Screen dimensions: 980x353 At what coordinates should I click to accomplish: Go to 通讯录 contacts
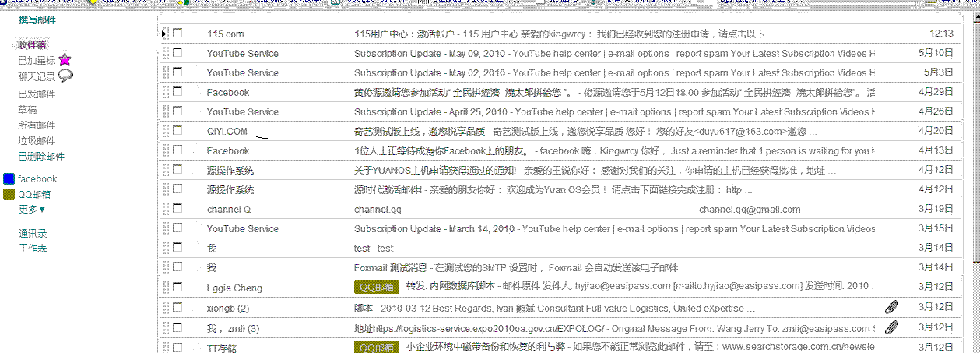33,233
